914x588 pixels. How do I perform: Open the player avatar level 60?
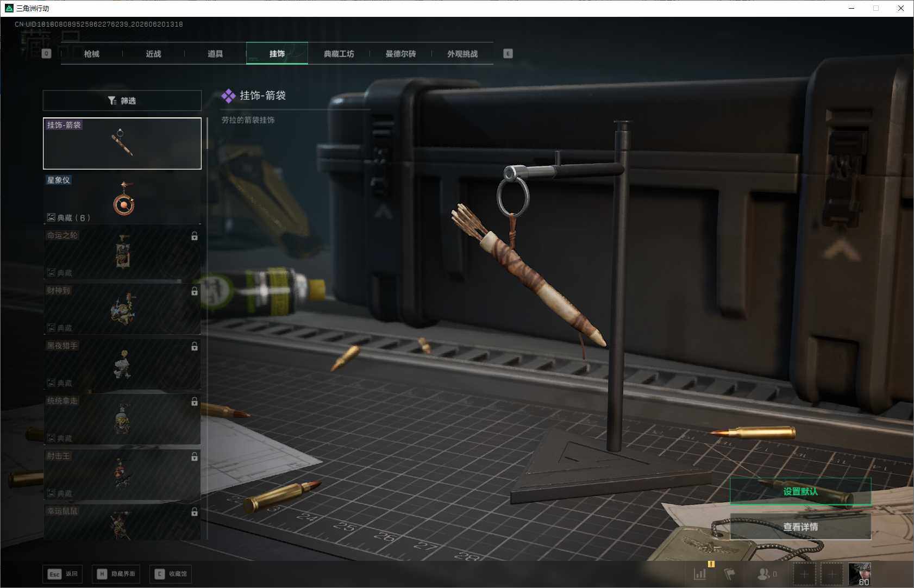[860, 574]
